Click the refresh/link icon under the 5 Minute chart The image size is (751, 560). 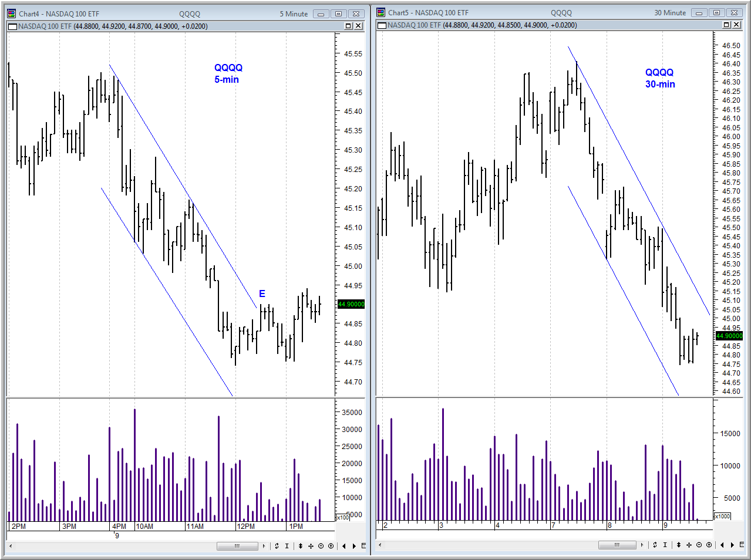click(x=277, y=546)
